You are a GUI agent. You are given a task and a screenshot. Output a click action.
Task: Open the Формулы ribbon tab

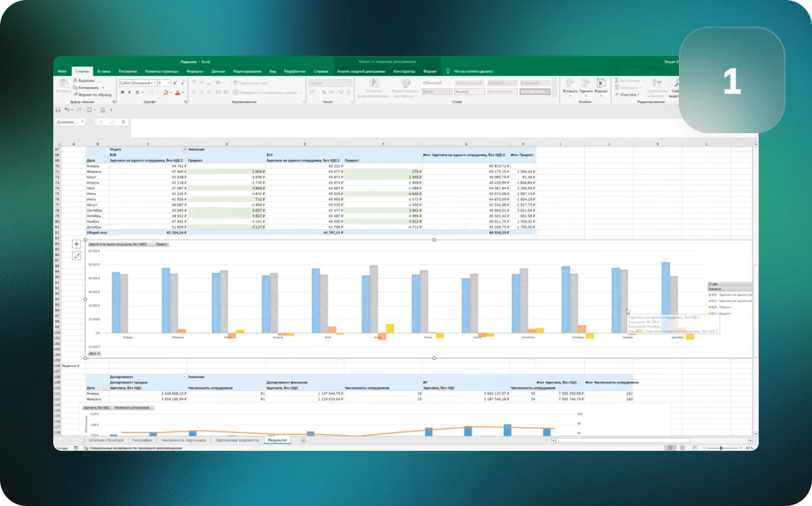[x=194, y=71]
